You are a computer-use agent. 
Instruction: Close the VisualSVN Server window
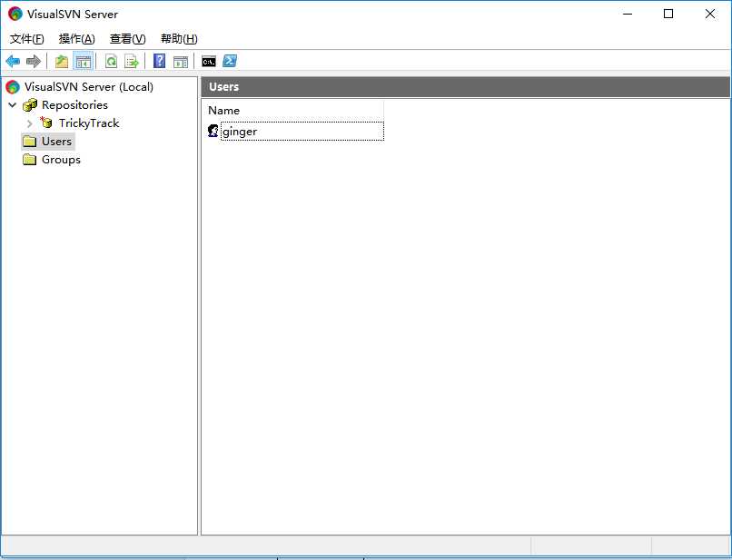click(710, 14)
